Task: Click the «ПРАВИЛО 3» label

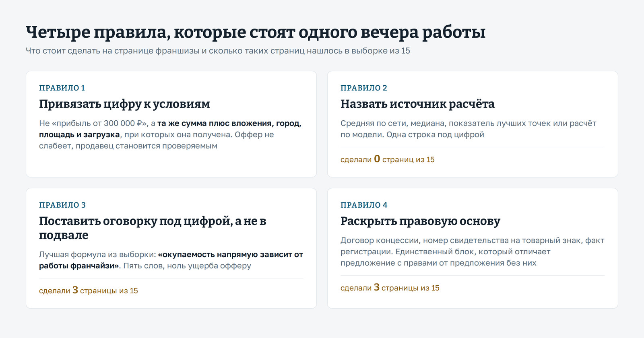Action: [x=62, y=205]
